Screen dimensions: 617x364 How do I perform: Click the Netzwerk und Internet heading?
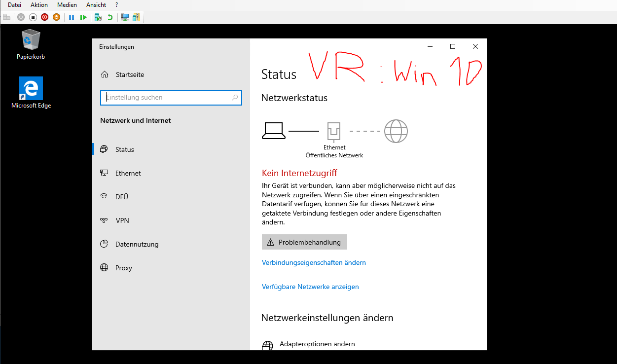136,120
